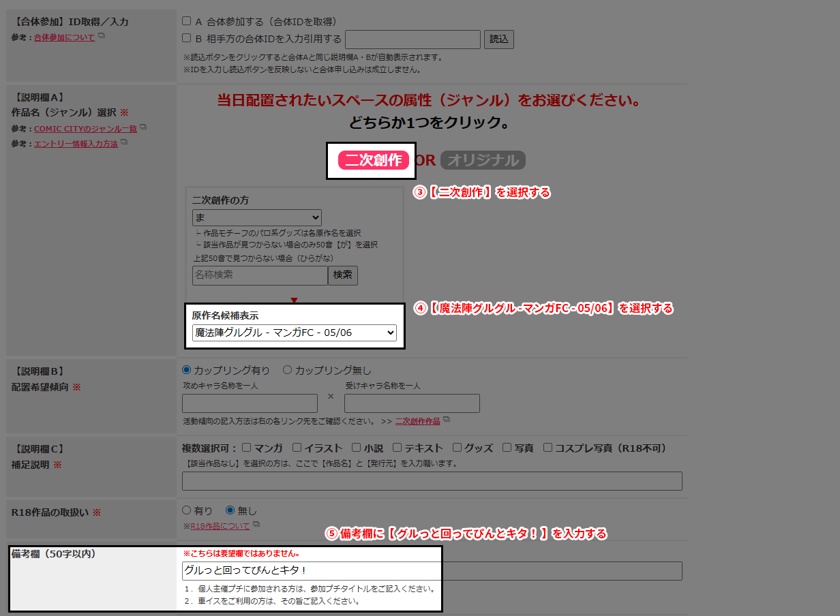Click external-link icon after 二次創作作品 link
The image size is (840, 616).
click(x=446, y=420)
